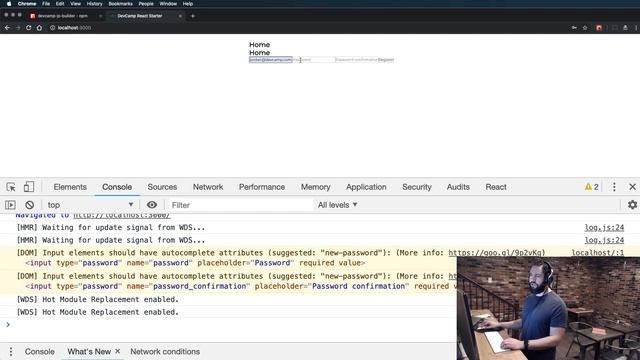This screenshot has height=360, width=640.
Task: Click the first Home link on the page
Action: pyautogui.click(x=260, y=44)
